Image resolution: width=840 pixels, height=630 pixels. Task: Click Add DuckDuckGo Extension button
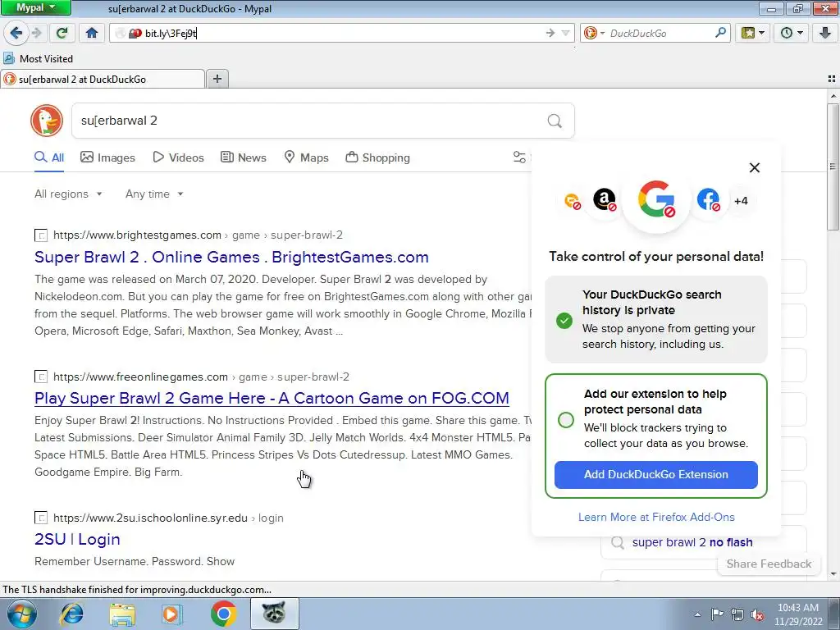pyautogui.click(x=655, y=475)
